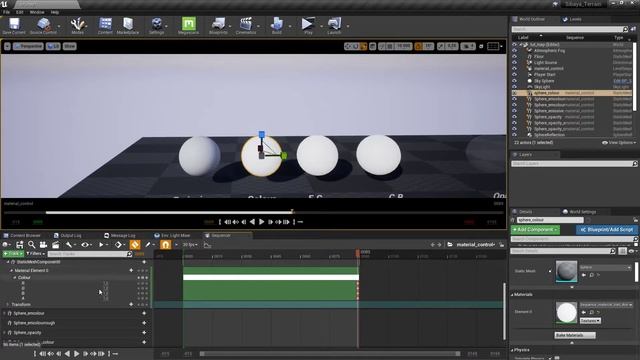
Task: Click the Sequencer pencil edit icon
Action: point(148,244)
